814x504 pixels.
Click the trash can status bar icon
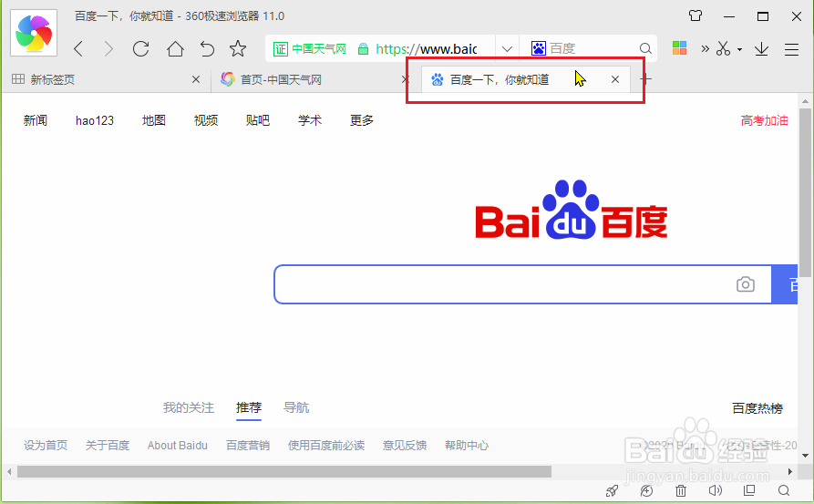[x=681, y=490]
